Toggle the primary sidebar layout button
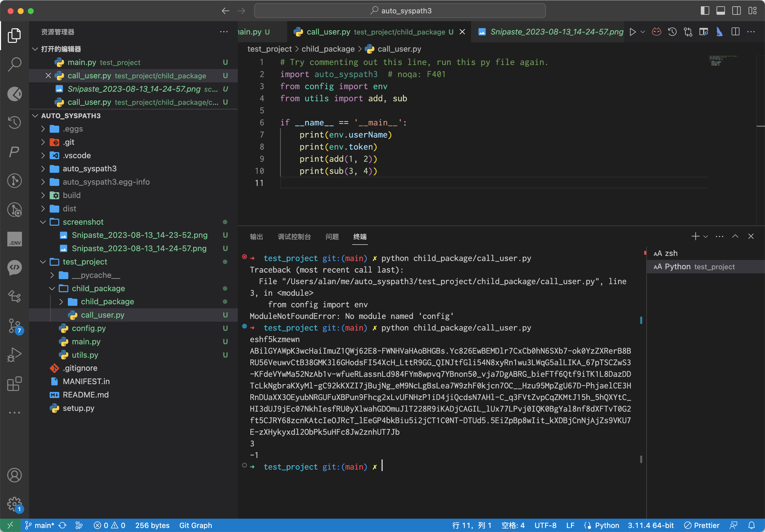The image size is (765, 532). 705,11
